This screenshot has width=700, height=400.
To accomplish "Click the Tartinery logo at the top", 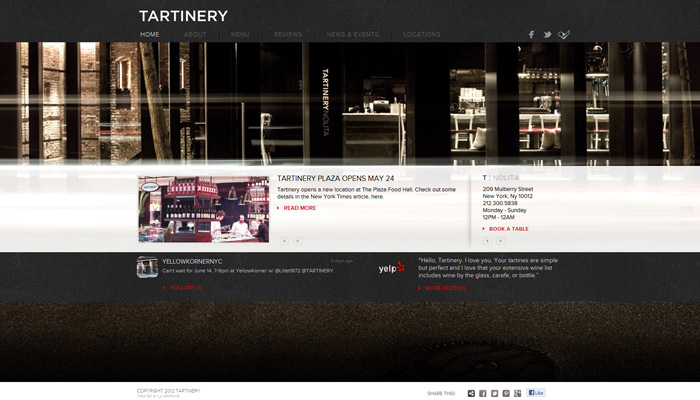I will coord(183,16).
